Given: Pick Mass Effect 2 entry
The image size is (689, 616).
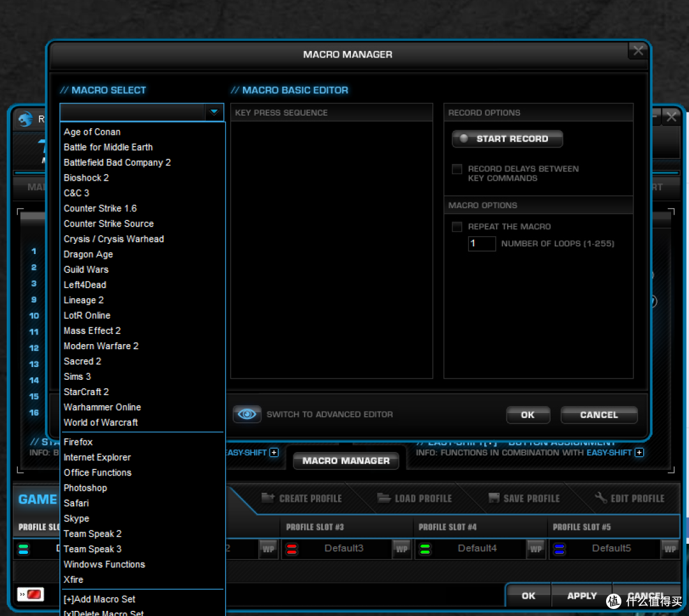Looking at the screenshot, I should (x=92, y=331).
